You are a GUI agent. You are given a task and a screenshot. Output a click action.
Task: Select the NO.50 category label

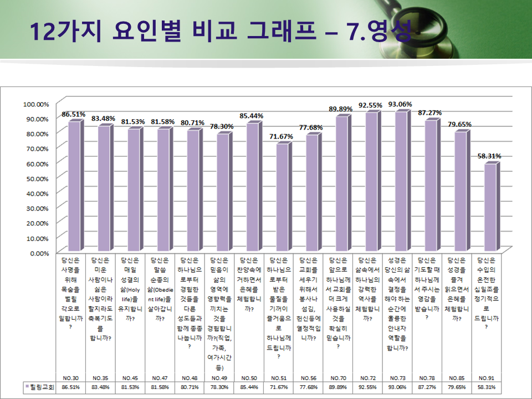click(250, 377)
